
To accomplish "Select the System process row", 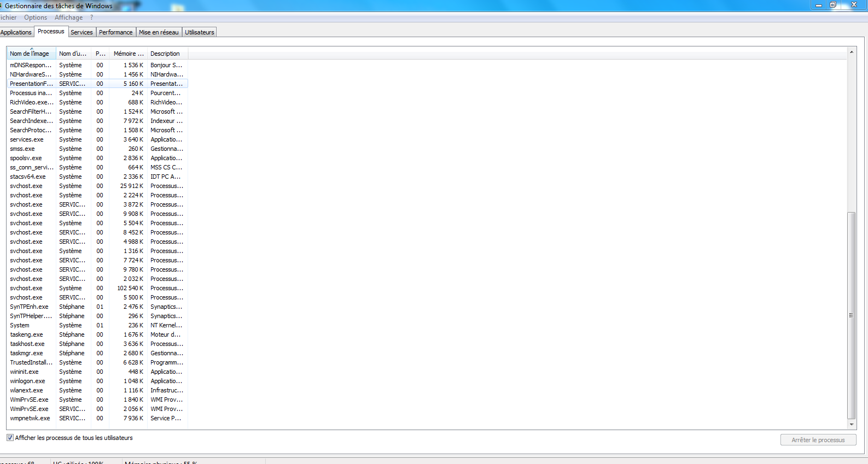I will (x=97, y=325).
